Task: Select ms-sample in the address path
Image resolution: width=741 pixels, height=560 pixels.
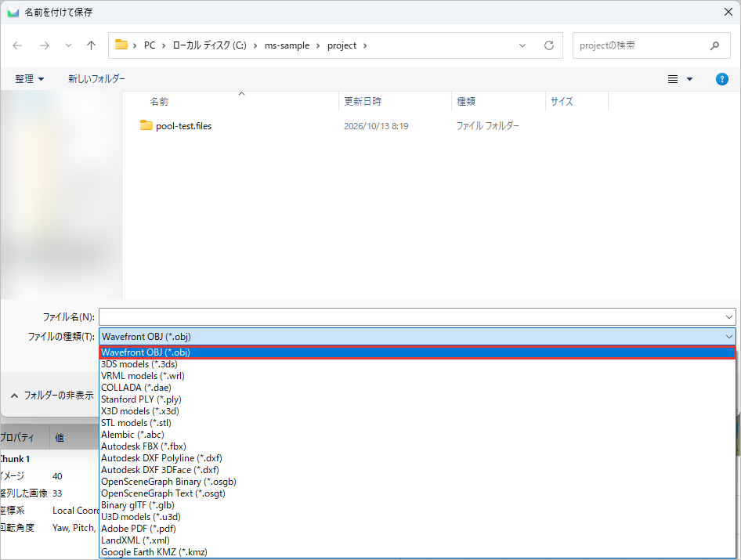Action: pyautogui.click(x=287, y=45)
